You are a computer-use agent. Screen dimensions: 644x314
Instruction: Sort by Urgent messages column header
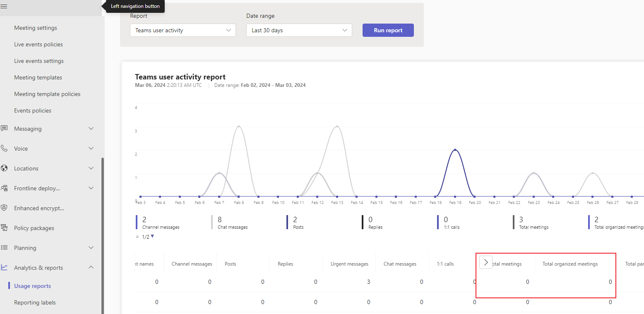349,264
